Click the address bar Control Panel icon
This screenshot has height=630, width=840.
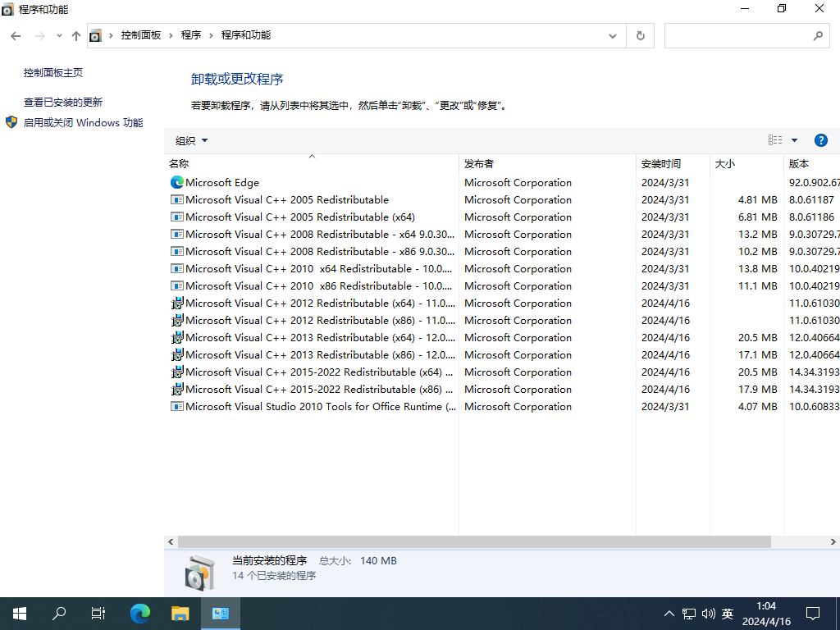click(x=95, y=36)
